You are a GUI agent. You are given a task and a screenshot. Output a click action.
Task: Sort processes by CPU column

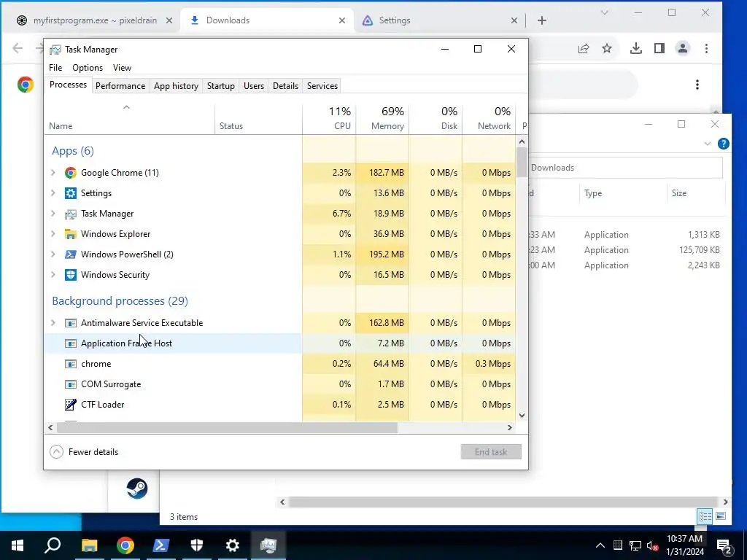pyautogui.click(x=329, y=119)
